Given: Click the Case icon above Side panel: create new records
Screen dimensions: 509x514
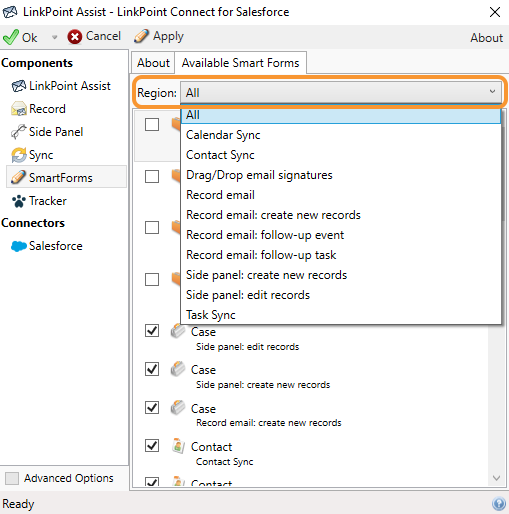Looking at the screenshot, I should pyautogui.click(x=178, y=369).
